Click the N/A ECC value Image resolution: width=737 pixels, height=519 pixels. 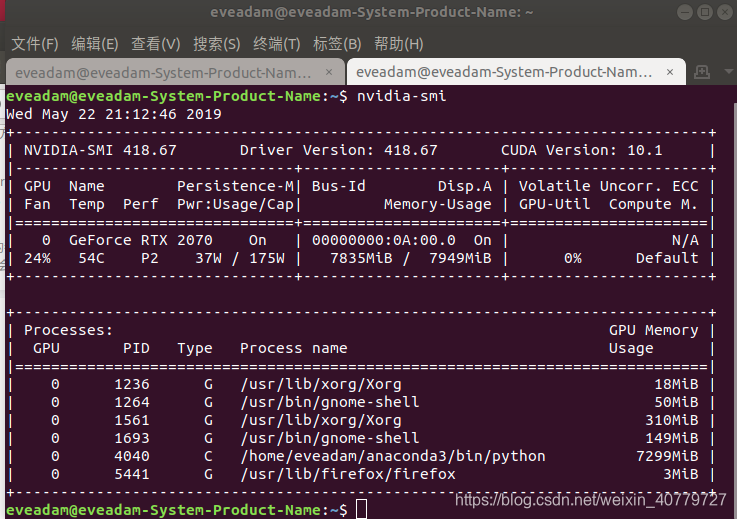(x=685, y=240)
